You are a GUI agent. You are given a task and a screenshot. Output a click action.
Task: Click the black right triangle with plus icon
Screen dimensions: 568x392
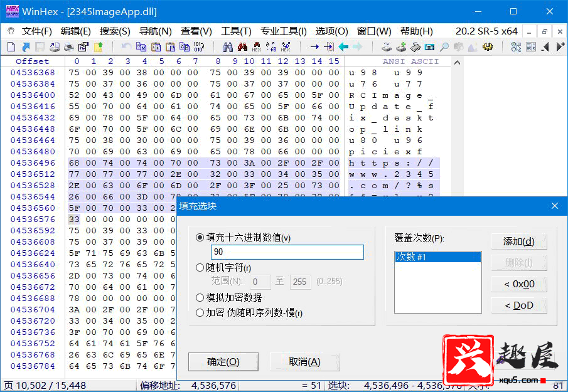560,46
